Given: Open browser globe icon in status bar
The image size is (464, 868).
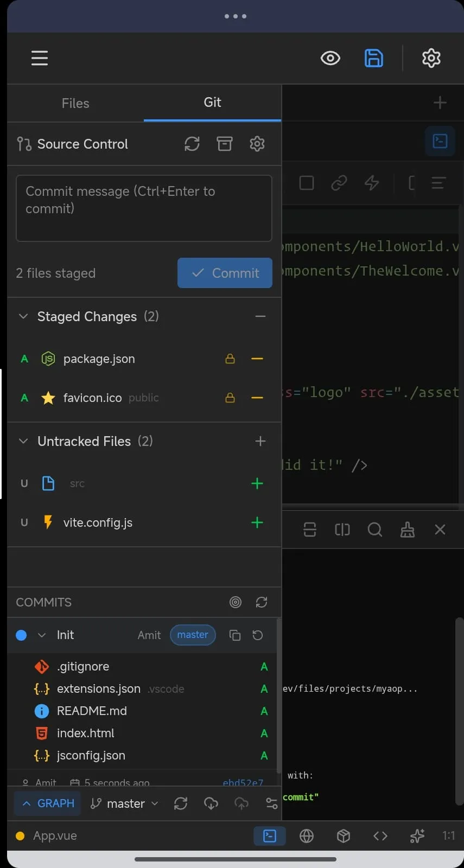Looking at the screenshot, I should coord(307,836).
